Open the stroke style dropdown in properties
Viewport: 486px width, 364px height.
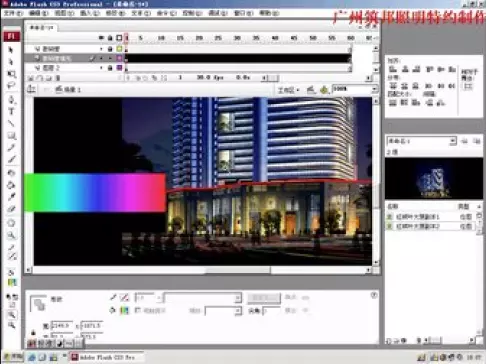(238, 298)
